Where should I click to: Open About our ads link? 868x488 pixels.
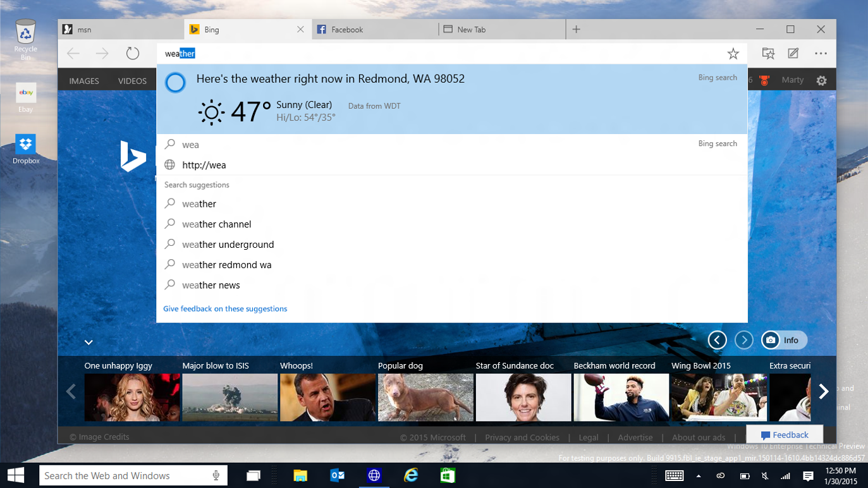tap(699, 437)
